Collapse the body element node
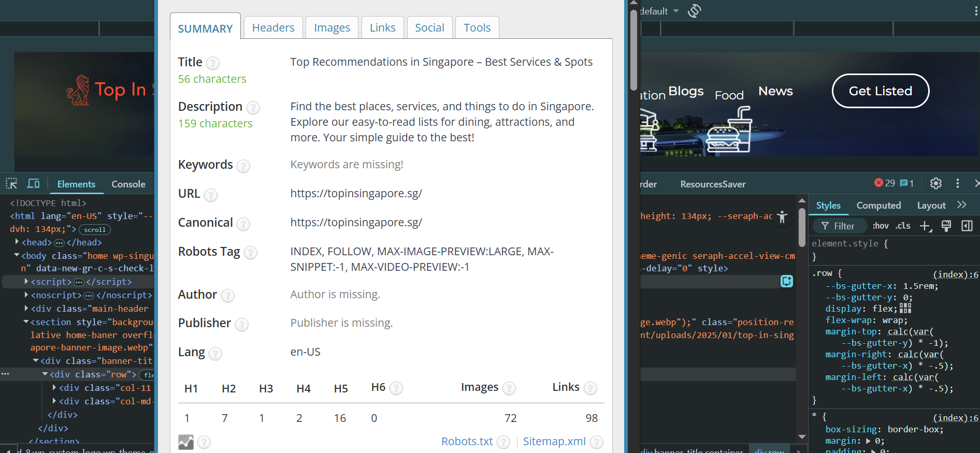980x453 pixels. pyautogui.click(x=17, y=256)
